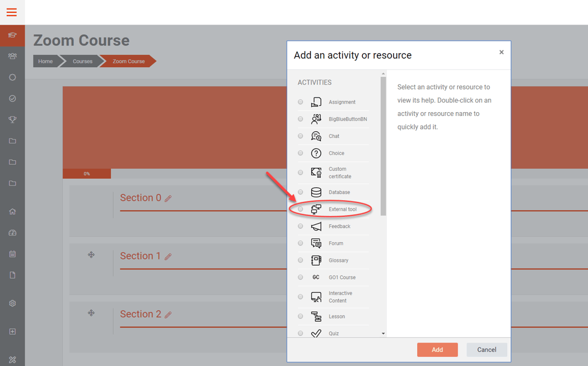Click the Forum activity icon
Viewport: 588px width, 366px height.
click(315, 243)
